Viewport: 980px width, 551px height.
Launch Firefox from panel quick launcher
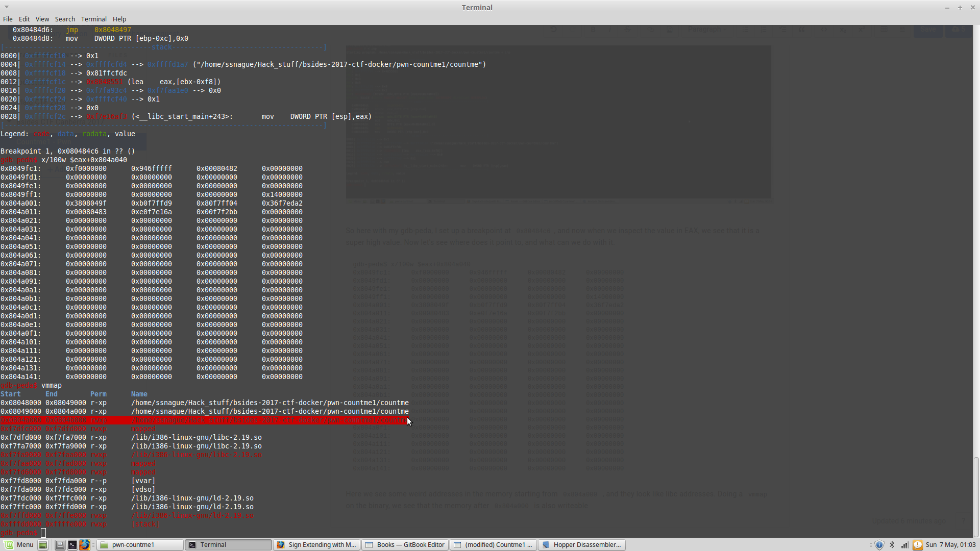click(x=85, y=545)
